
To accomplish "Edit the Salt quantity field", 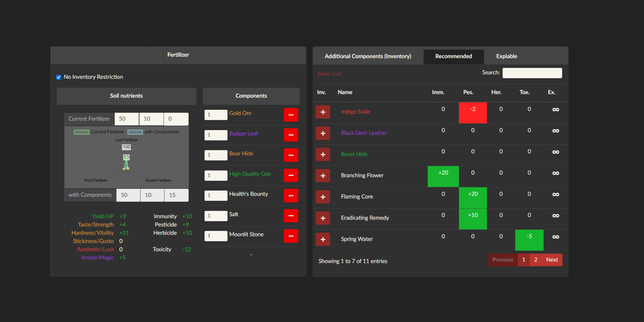I will click(x=216, y=215).
